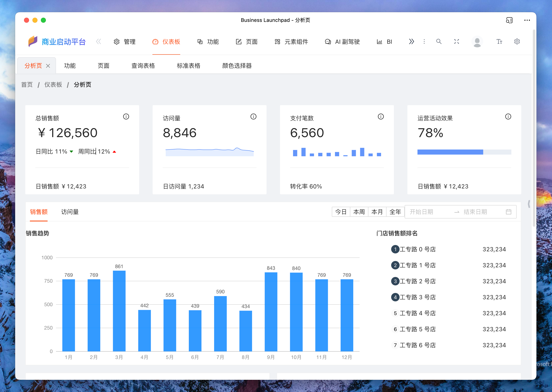This screenshot has height=392, width=552.
Task: Open the 功能 top menu item
Action: point(208,42)
